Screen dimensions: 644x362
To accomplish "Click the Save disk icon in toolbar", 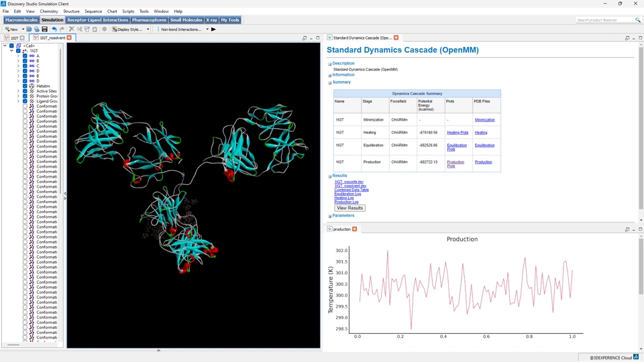I will [44, 29].
